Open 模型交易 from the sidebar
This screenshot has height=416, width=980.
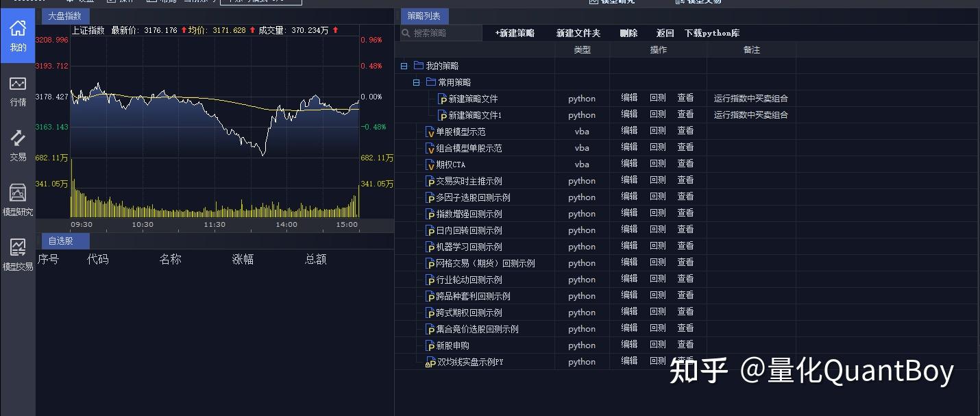click(17, 252)
